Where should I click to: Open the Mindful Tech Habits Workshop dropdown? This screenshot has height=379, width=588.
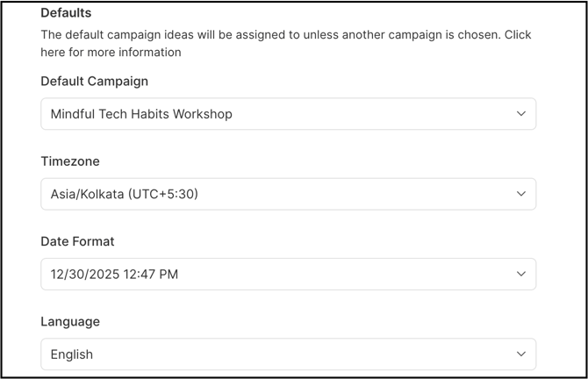pyautogui.click(x=141, y=114)
